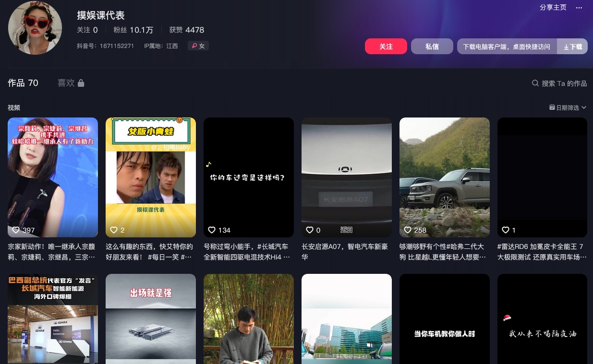593x364 pixels.
Task: Click the caption 长安启源A07，智电汽车新豪华
Action: [x=347, y=252]
